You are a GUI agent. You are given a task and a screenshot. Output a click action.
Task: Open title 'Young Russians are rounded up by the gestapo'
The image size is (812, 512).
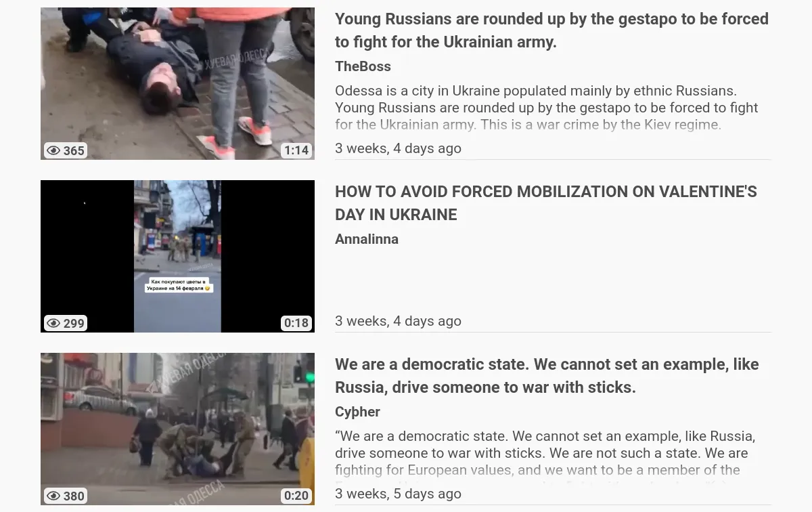pyautogui.click(x=551, y=30)
